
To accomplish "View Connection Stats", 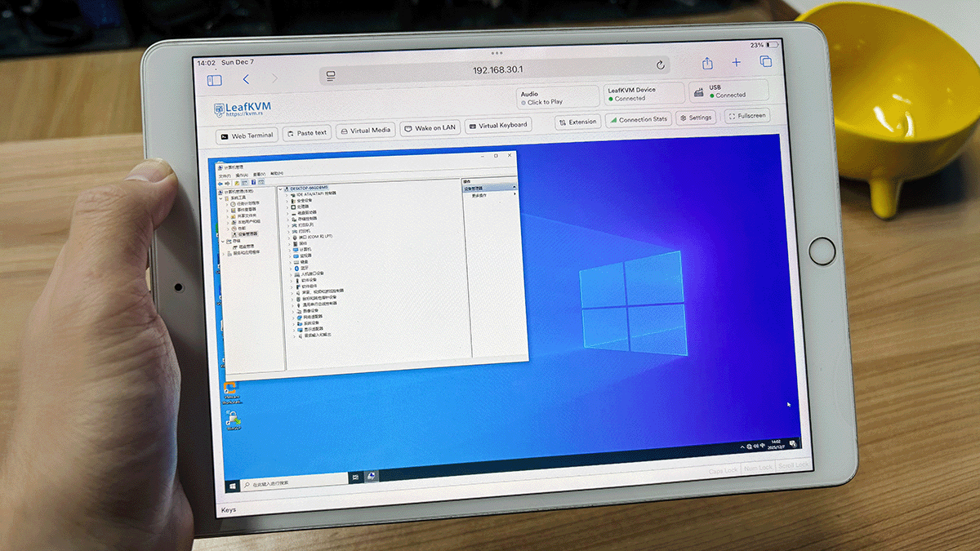I will (638, 119).
